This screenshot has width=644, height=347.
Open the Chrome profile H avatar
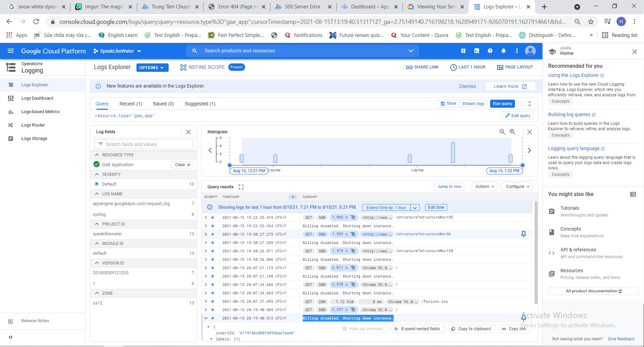pos(621,22)
